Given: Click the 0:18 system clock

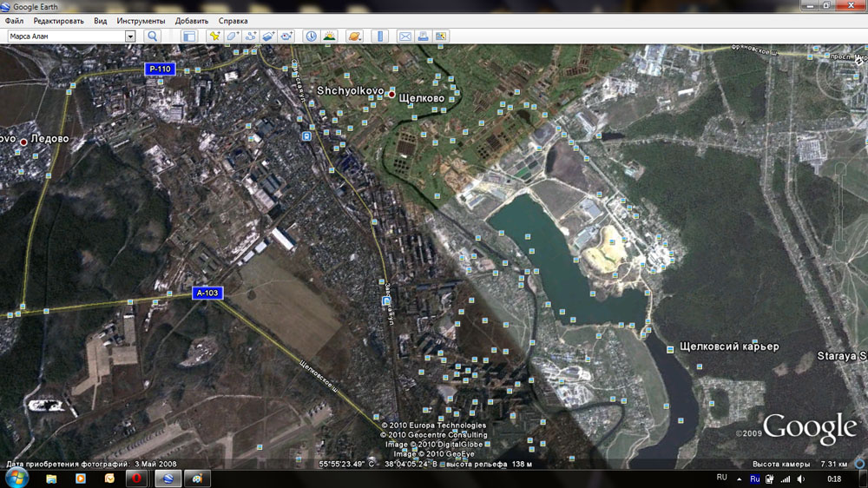Looking at the screenshot, I should (833, 479).
